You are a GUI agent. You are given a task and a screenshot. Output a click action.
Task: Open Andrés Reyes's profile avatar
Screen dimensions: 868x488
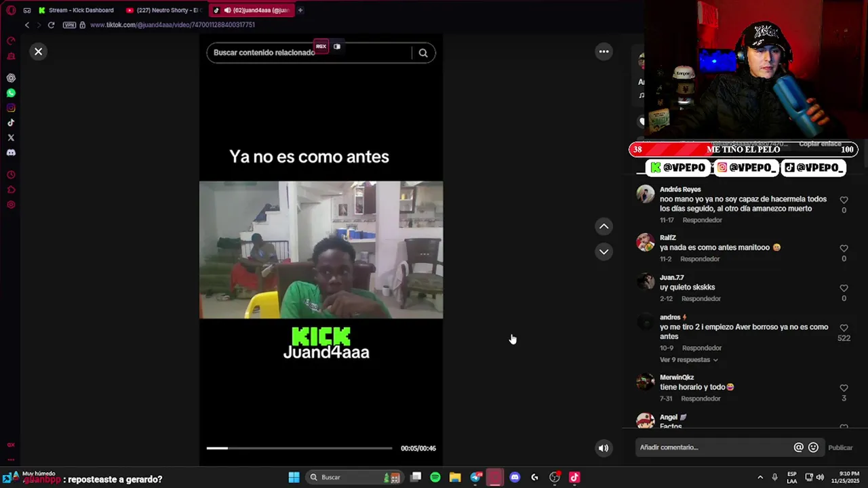(646, 194)
